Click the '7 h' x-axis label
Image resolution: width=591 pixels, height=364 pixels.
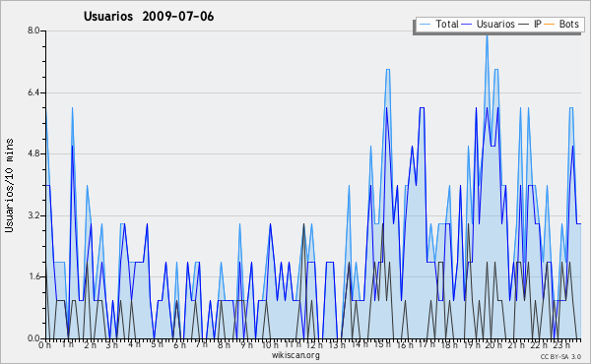[x=201, y=344]
